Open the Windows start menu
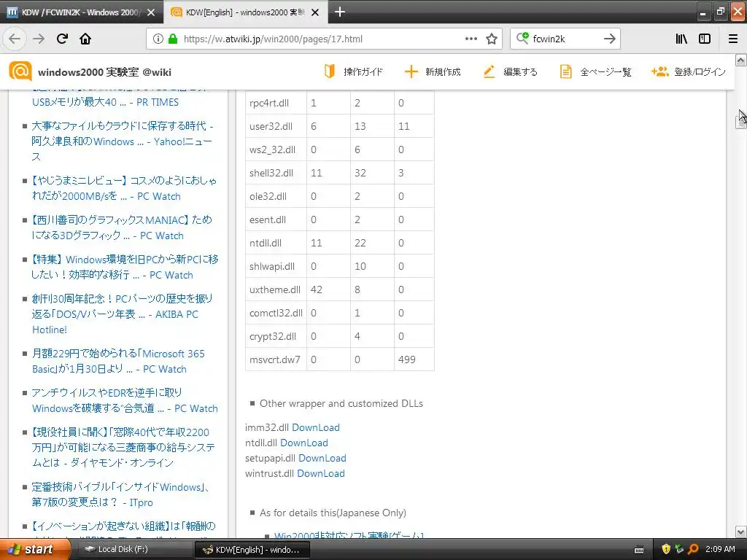Screen dimensions: 747x560 [x=34, y=549]
